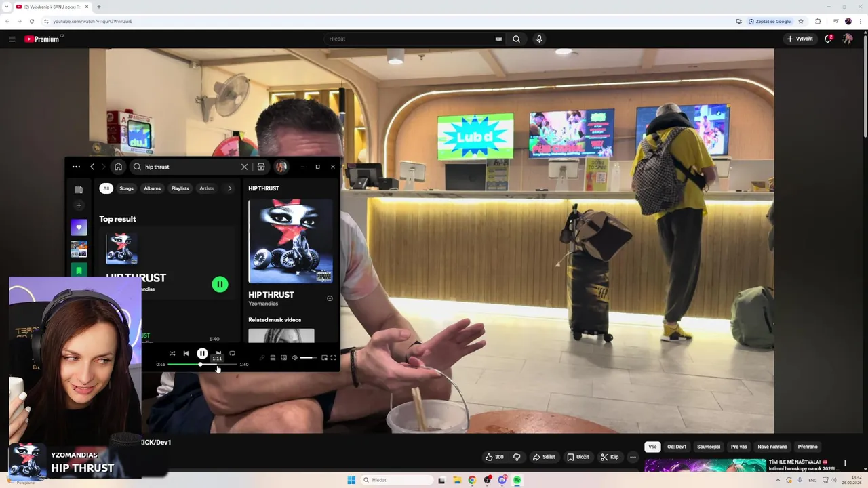Open the artist Yzomandias link in now-playing panel
The height and width of the screenshot is (488, 868).
click(263, 304)
